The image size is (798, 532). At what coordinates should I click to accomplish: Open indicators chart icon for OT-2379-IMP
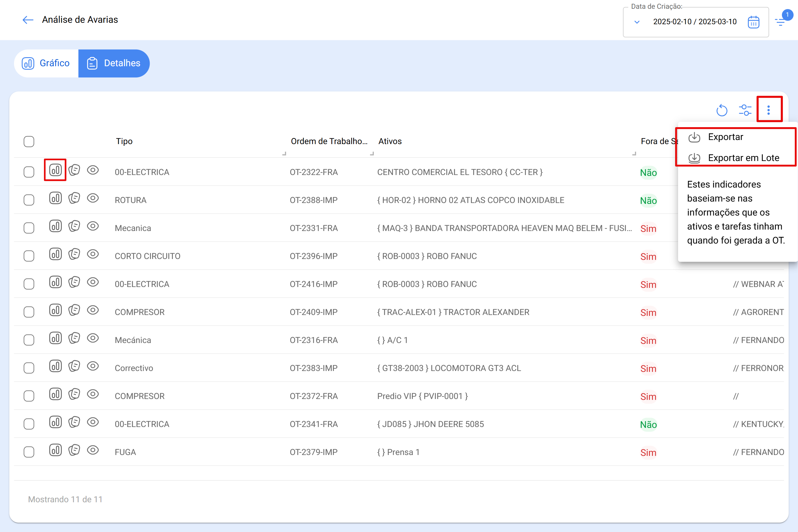pos(55,449)
